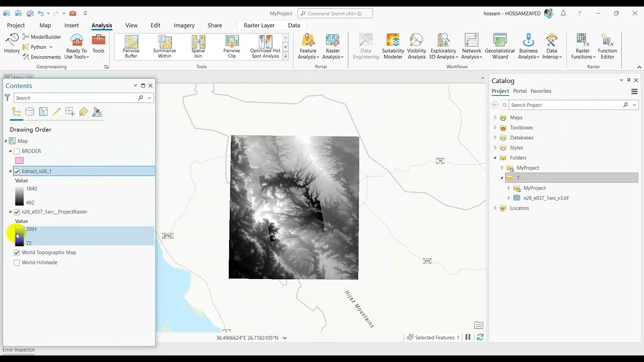Screen dimensions: 644x362
Task: Switch Contents to List By Editing
Action: pos(56,112)
